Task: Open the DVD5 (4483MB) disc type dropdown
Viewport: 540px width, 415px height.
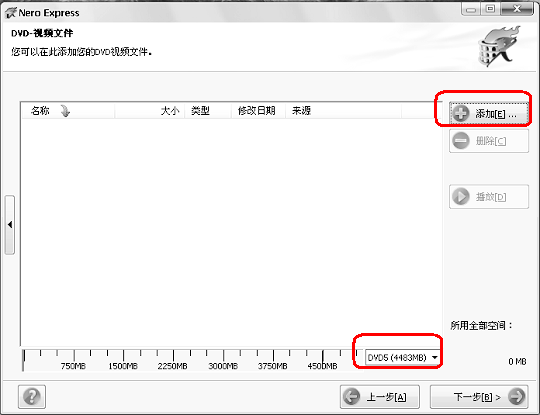Action: (x=402, y=357)
